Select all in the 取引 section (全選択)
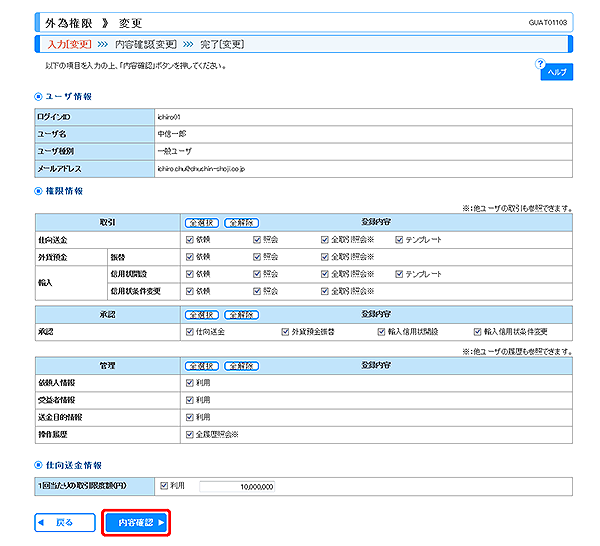The width and height of the screenshot is (600, 546). pyautogui.click(x=202, y=223)
